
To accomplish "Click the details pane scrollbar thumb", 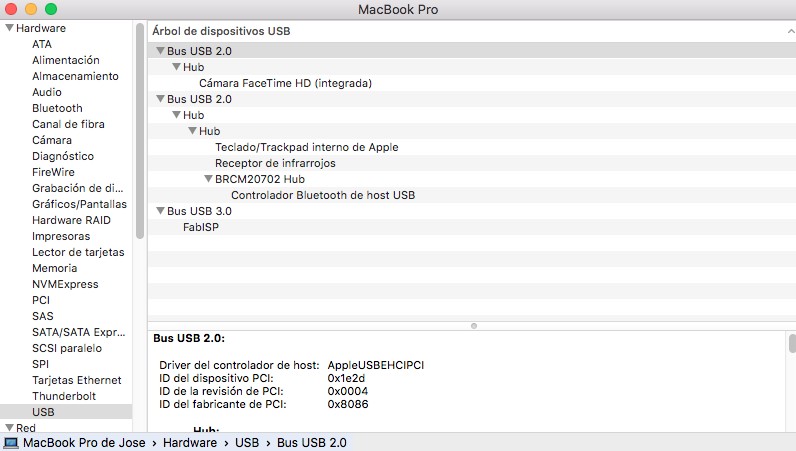I will (x=792, y=343).
